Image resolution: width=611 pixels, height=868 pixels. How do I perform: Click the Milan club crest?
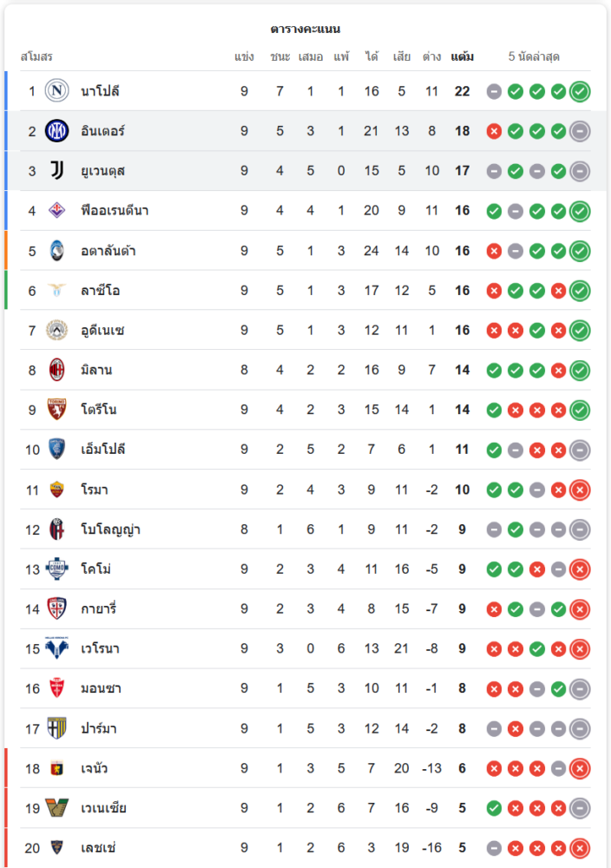pyautogui.click(x=57, y=370)
